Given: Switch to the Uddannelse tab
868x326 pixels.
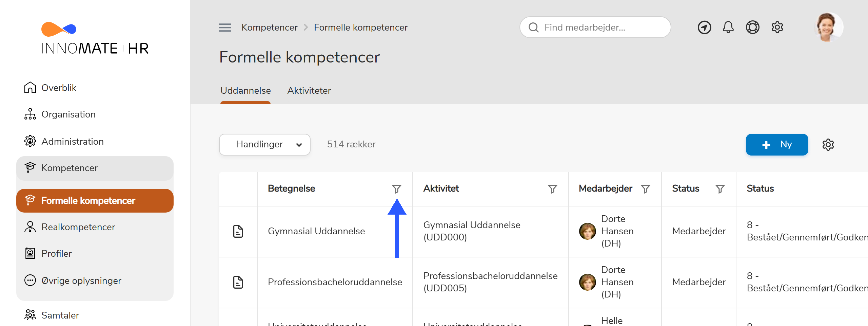Looking at the screenshot, I should pos(245,91).
